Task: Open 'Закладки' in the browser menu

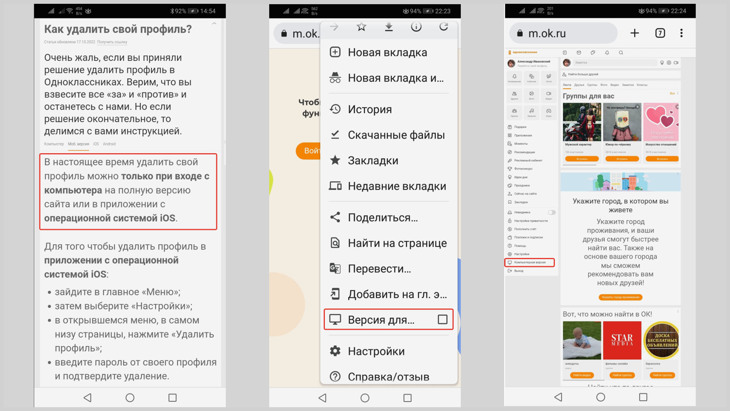Action: point(372,160)
